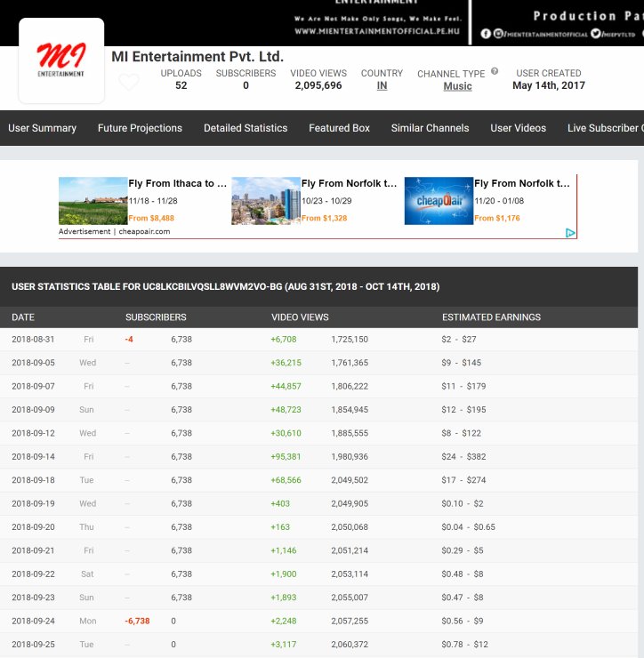The image size is (644, 658).
Task: Open the Facebook icon in banner
Action: point(486,34)
